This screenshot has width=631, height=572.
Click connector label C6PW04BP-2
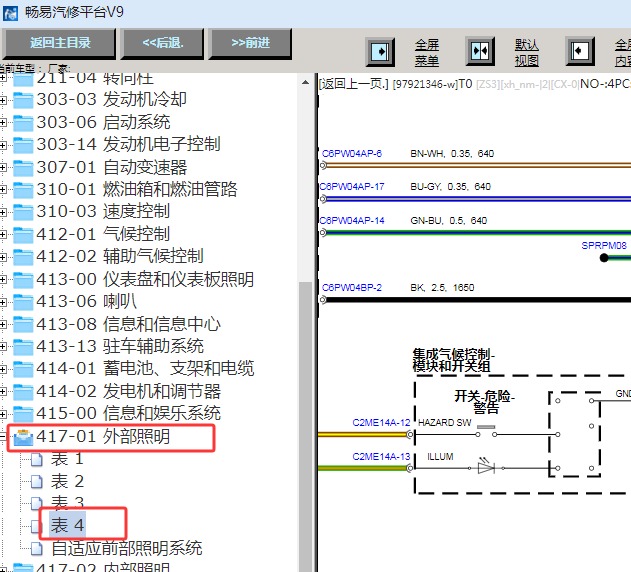pyautogui.click(x=352, y=288)
